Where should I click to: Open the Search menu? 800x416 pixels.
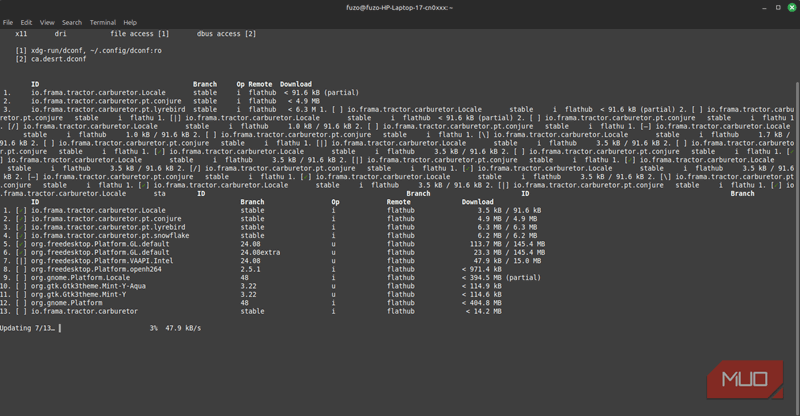pyautogui.click(x=72, y=22)
